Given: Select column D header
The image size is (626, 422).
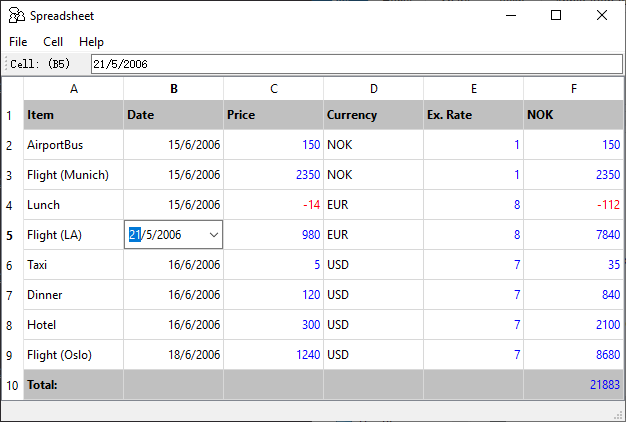Looking at the screenshot, I should tap(373, 88).
